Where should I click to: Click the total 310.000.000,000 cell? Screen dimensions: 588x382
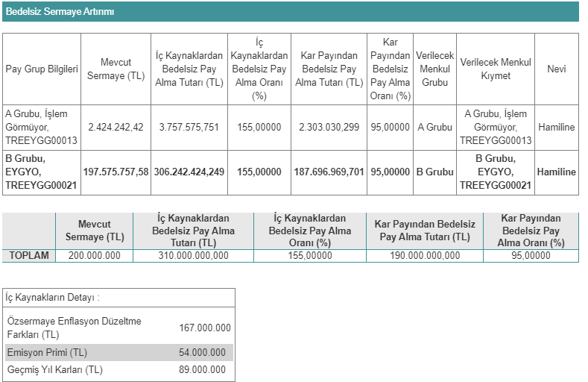(193, 256)
